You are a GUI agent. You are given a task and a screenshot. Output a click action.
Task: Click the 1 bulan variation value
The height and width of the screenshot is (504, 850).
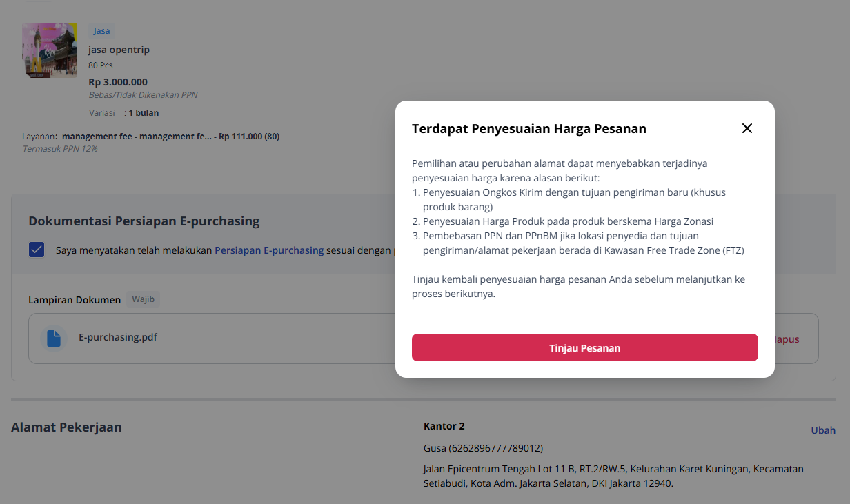(144, 112)
